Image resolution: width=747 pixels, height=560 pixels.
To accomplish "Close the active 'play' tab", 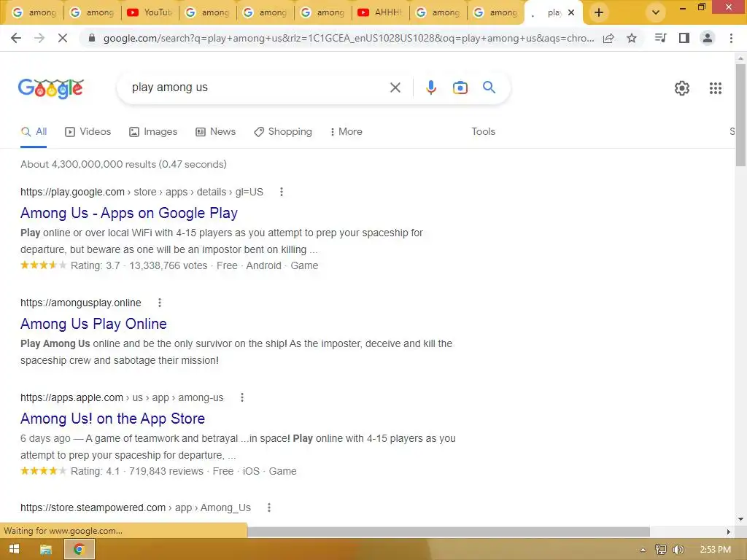I will [571, 13].
